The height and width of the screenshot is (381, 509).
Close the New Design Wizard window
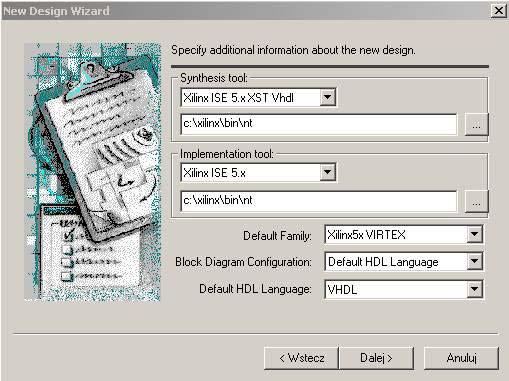click(x=499, y=11)
